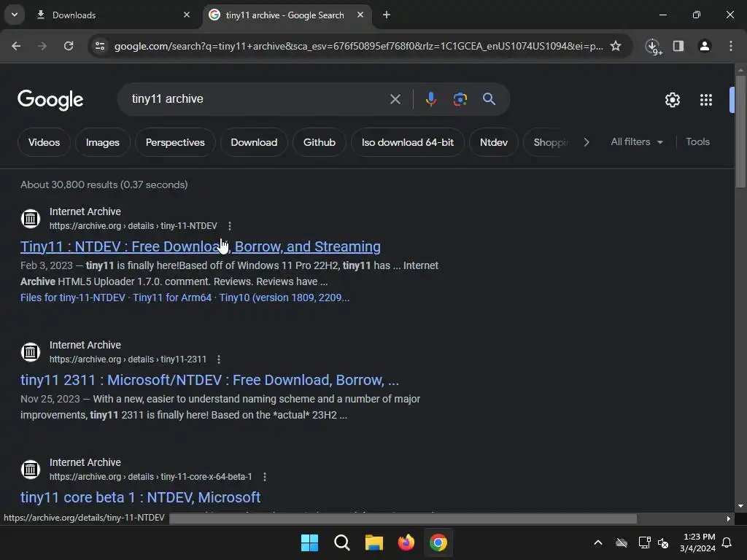Click the OneDrive cloud tray icon
The image size is (747, 560).
pyautogui.click(x=622, y=542)
